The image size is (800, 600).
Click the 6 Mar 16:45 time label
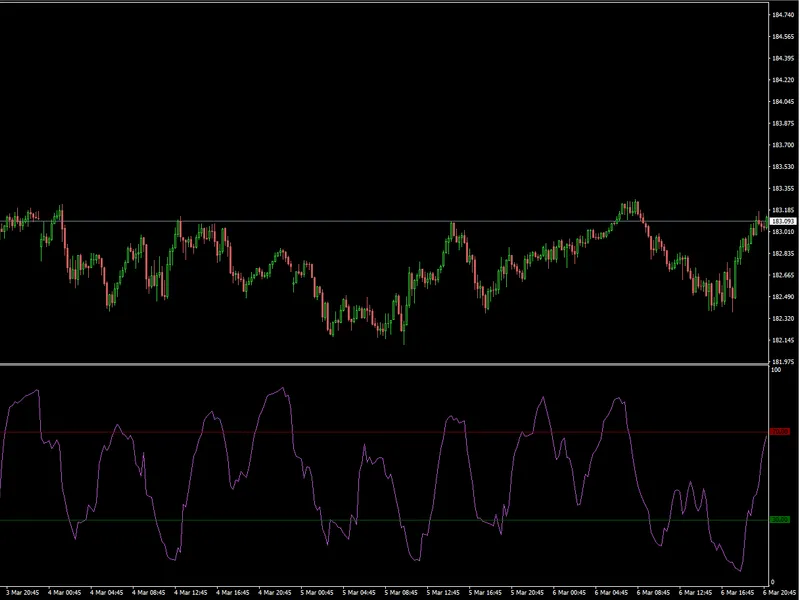click(738, 592)
